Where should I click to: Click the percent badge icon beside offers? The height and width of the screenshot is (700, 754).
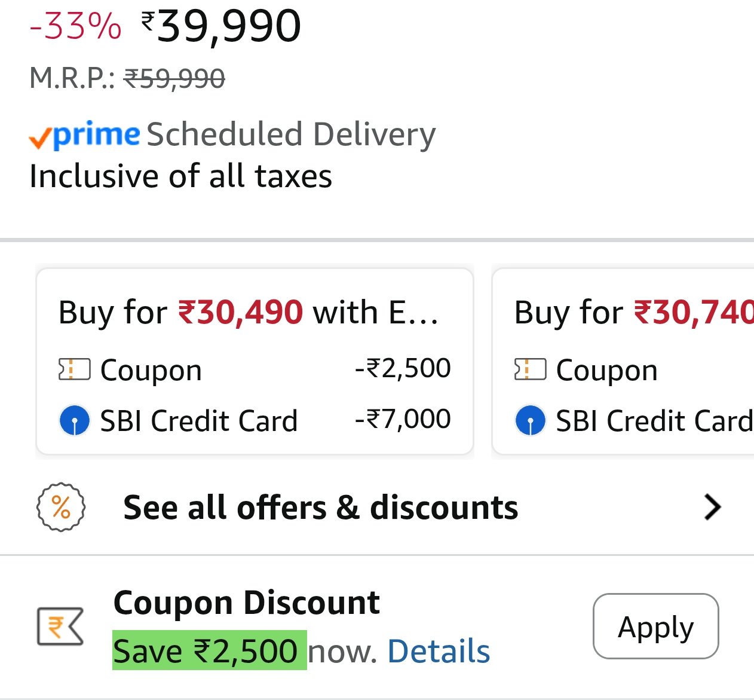click(61, 508)
